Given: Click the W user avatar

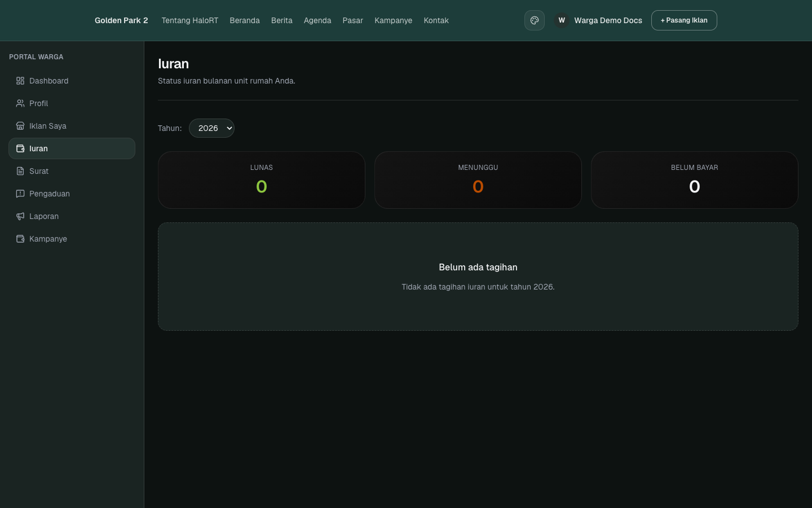Looking at the screenshot, I should (562, 20).
